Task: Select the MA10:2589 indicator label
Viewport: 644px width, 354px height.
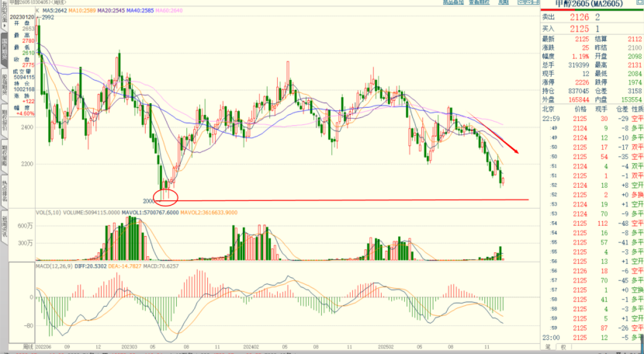Action: click(82, 10)
